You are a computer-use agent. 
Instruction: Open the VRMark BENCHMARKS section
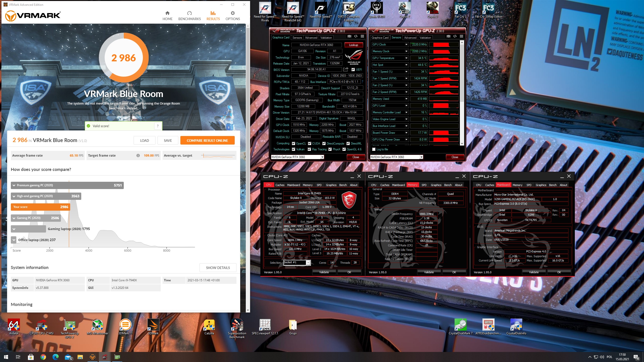coord(189,16)
